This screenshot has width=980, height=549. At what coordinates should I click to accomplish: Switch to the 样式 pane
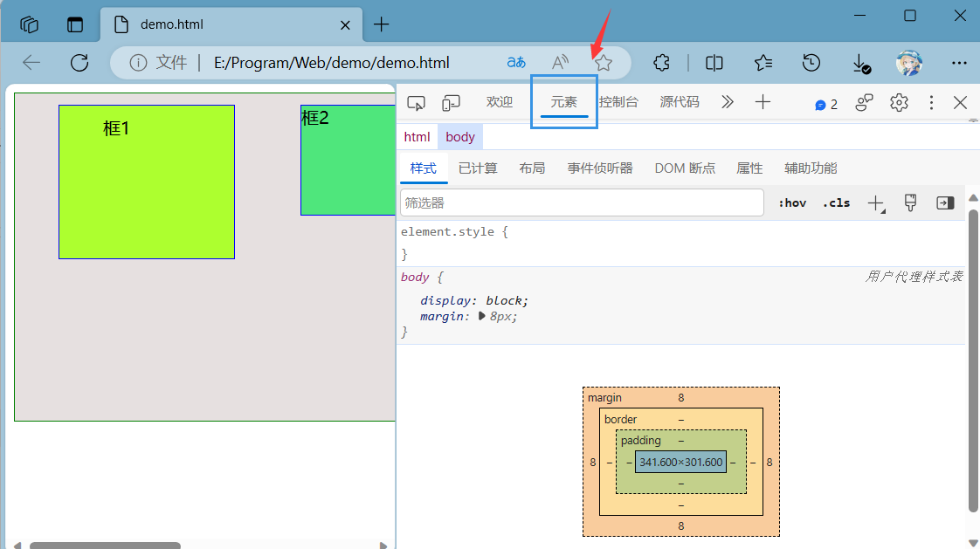(x=423, y=168)
